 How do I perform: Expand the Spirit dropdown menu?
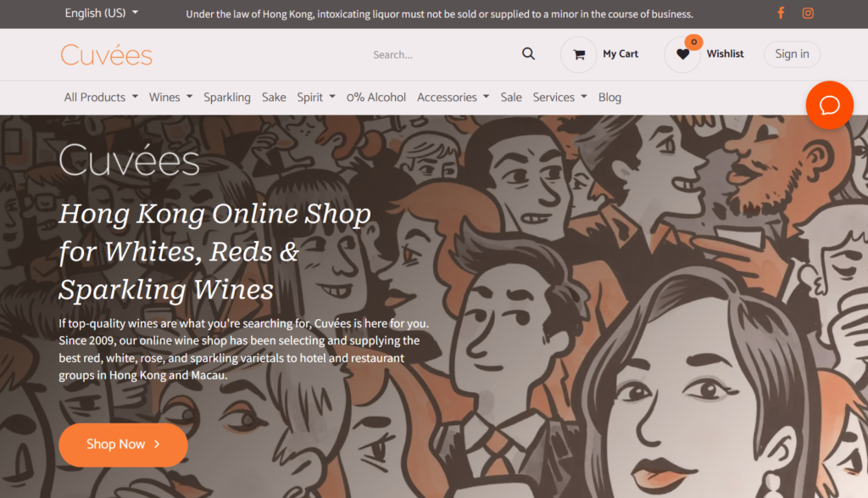tap(316, 98)
